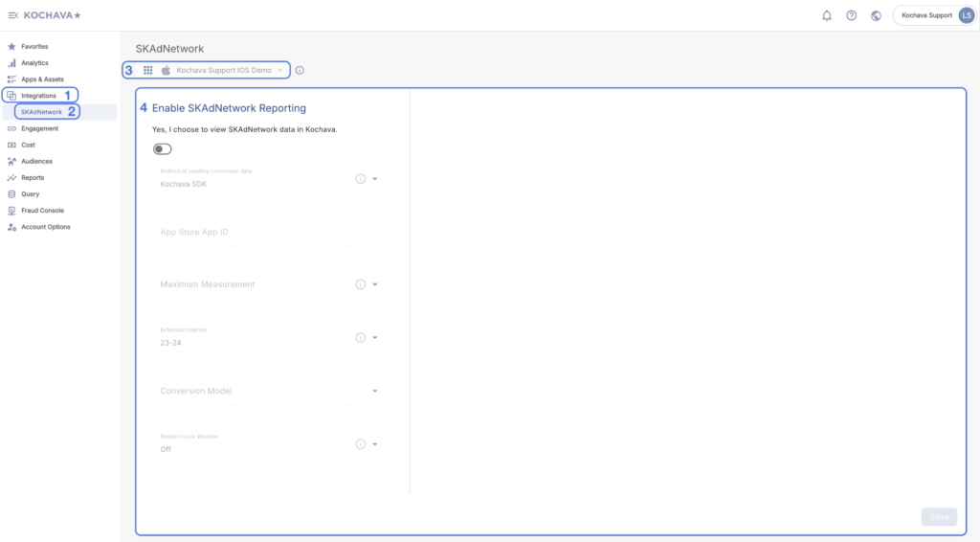This screenshot has width=980, height=542.
Task: Expand Method of sending conversion data dropdown
Action: pos(375,179)
